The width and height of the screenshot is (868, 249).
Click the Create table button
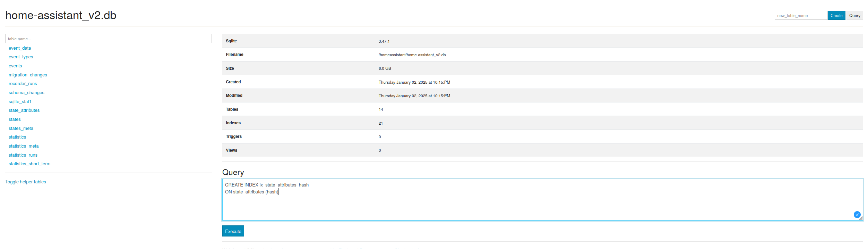[836, 16]
